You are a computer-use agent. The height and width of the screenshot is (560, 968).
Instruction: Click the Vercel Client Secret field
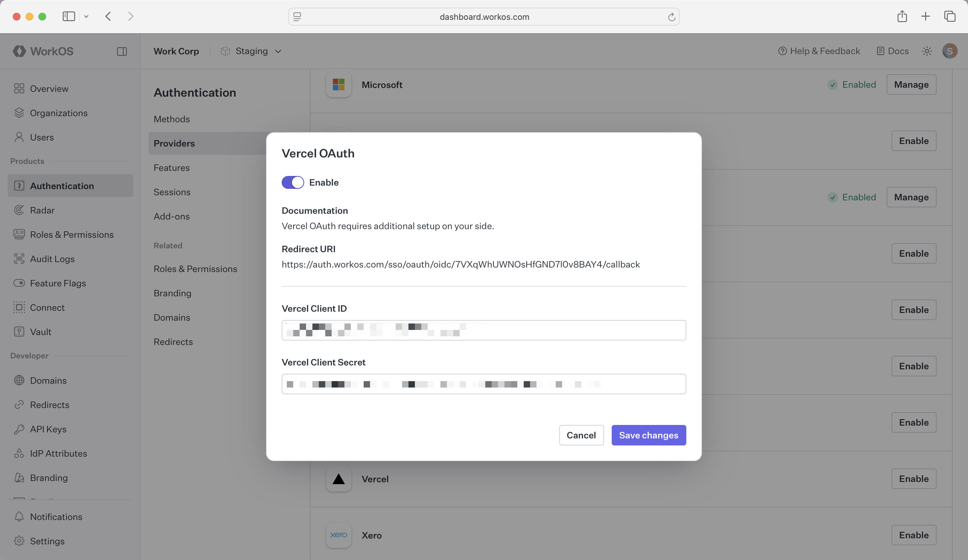click(x=483, y=384)
